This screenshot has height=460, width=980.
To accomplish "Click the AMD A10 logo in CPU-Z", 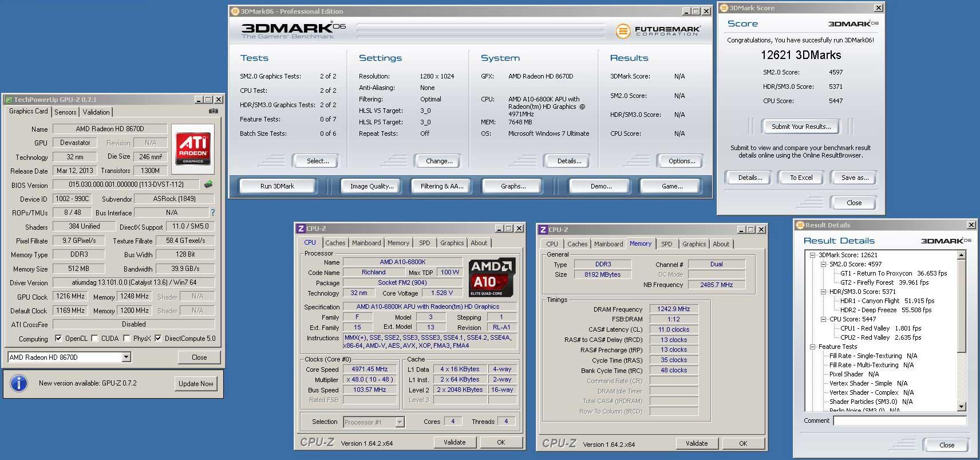I will pyautogui.click(x=492, y=277).
